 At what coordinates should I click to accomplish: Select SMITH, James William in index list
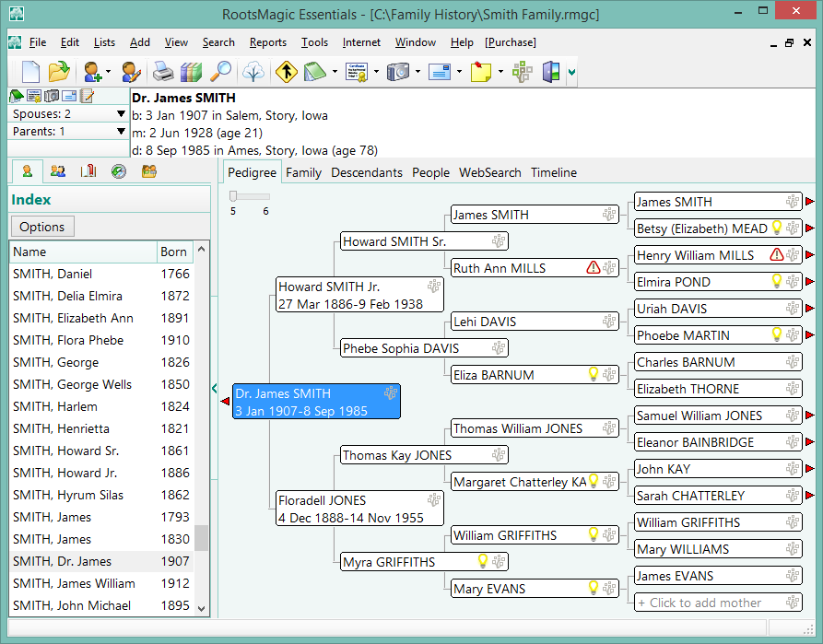[x=74, y=583]
